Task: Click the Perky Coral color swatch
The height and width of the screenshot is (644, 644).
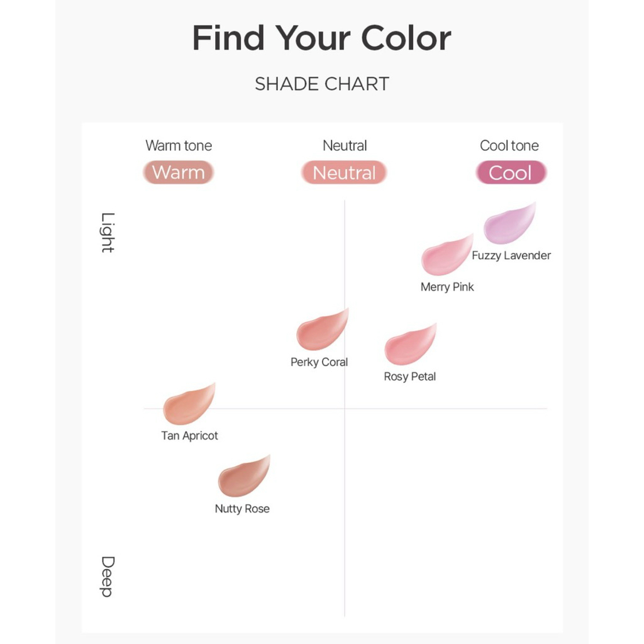Action: 321,331
